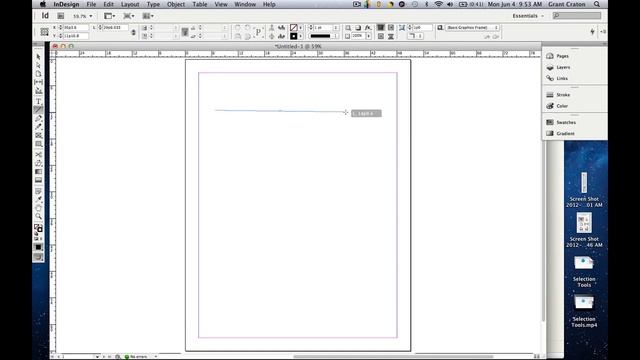Image resolution: width=640 pixels, height=360 pixels.
Task: Click the Y position input field
Action: pyautogui.click(x=75, y=36)
